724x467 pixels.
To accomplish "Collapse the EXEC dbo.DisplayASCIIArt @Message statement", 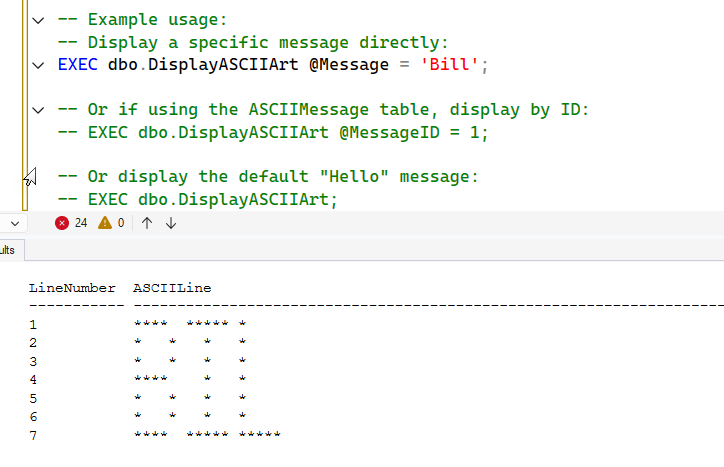I will tap(38, 65).
